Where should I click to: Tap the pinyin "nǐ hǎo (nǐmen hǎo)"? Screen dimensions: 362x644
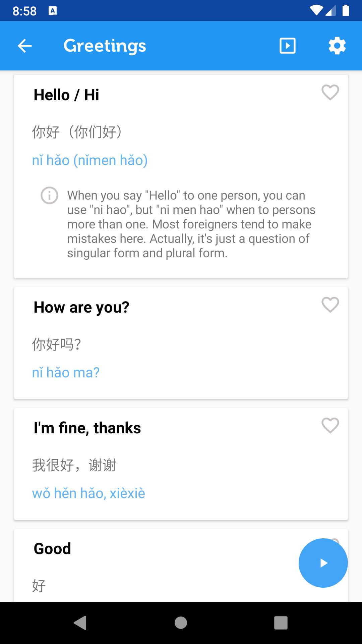[x=90, y=160]
